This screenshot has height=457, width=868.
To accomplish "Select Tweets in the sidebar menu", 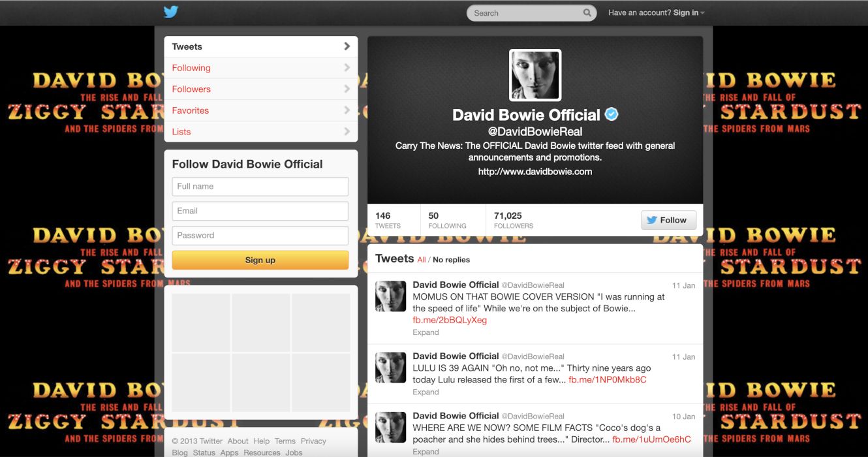I will (x=261, y=46).
